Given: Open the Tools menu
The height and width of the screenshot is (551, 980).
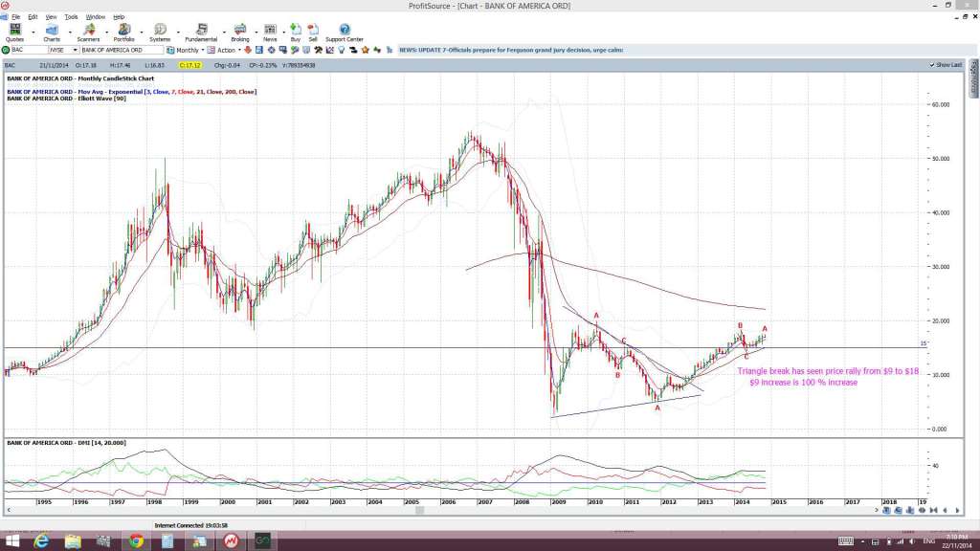Looking at the screenshot, I should pyautogui.click(x=71, y=17).
